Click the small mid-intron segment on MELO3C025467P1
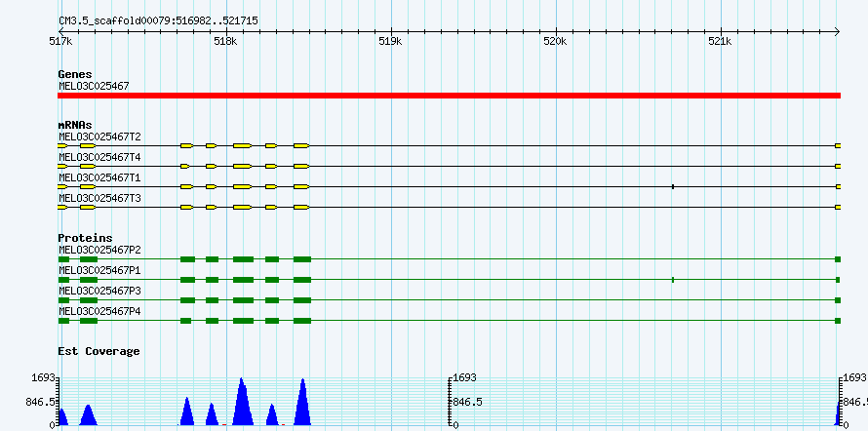Screen dimensions: 868x431 (673, 280)
